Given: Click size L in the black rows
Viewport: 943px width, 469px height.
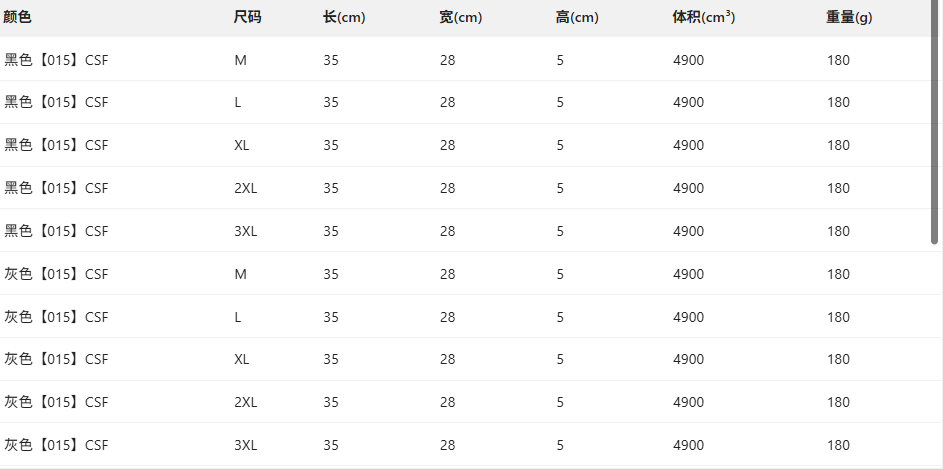Looking at the screenshot, I should pos(238,102).
